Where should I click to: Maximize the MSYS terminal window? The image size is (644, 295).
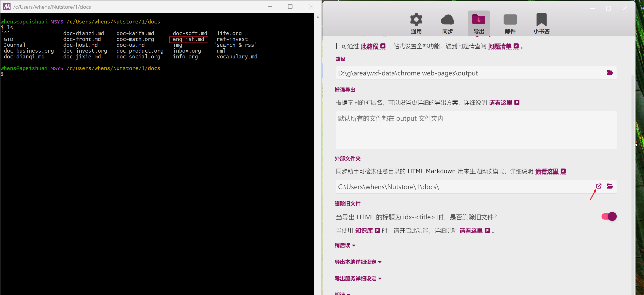[290, 7]
